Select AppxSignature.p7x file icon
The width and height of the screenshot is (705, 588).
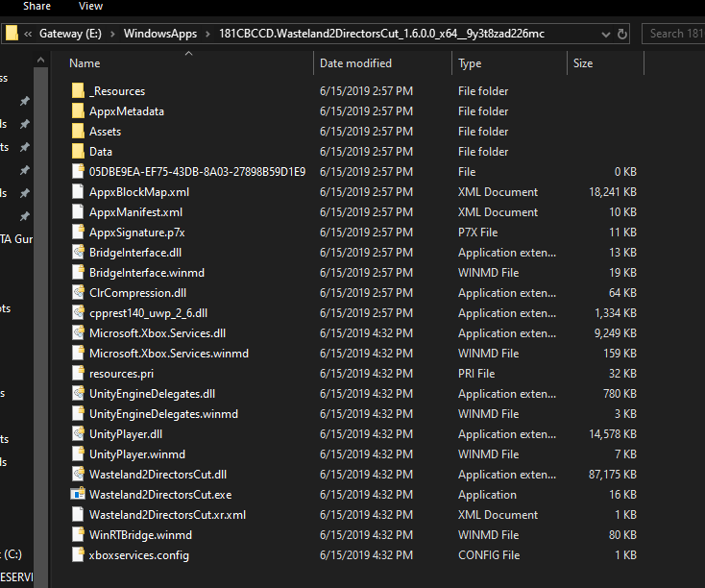(78, 233)
